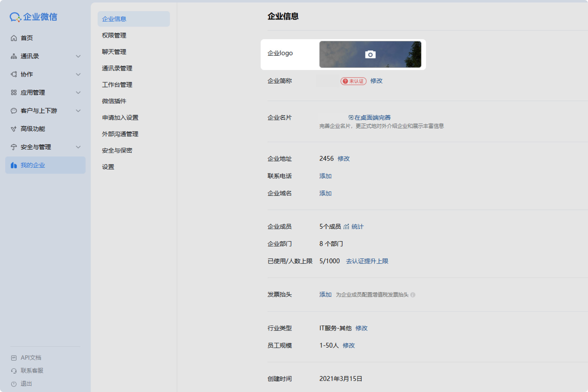Image resolution: width=588 pixels, height=392 pixels.
Task: Click the question-mark icon in the 未认证 badge
Action: [345, 81]
